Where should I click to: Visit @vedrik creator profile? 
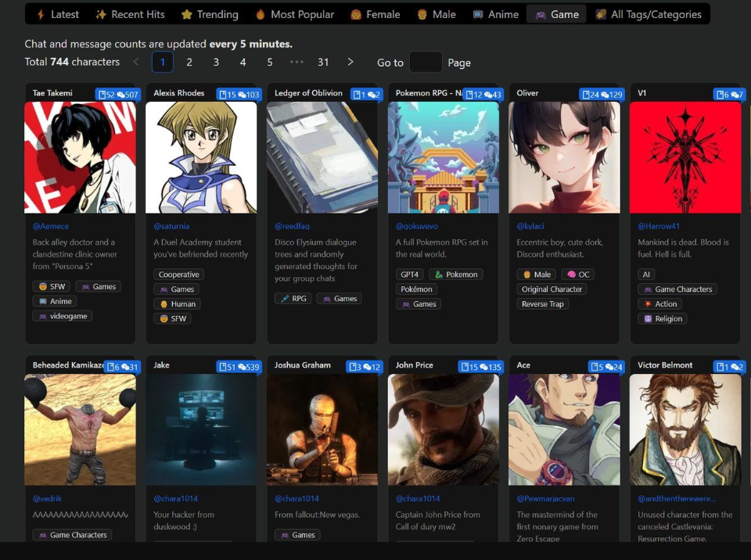(48, 499)
